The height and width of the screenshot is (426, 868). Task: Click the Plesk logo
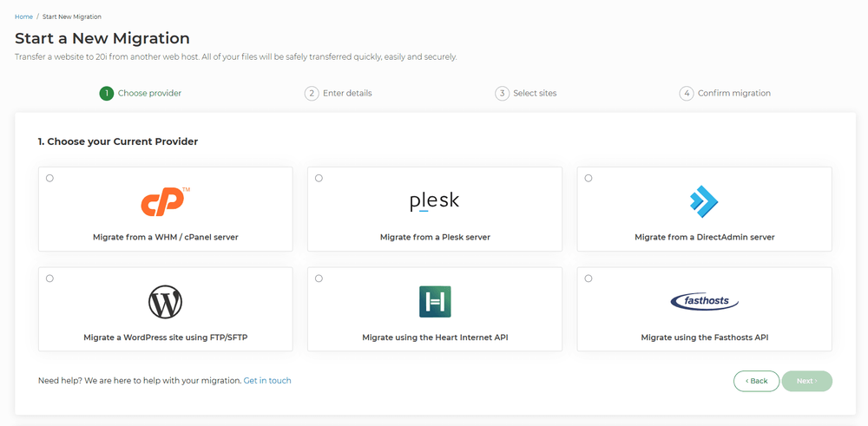click(x=435, y=202)
